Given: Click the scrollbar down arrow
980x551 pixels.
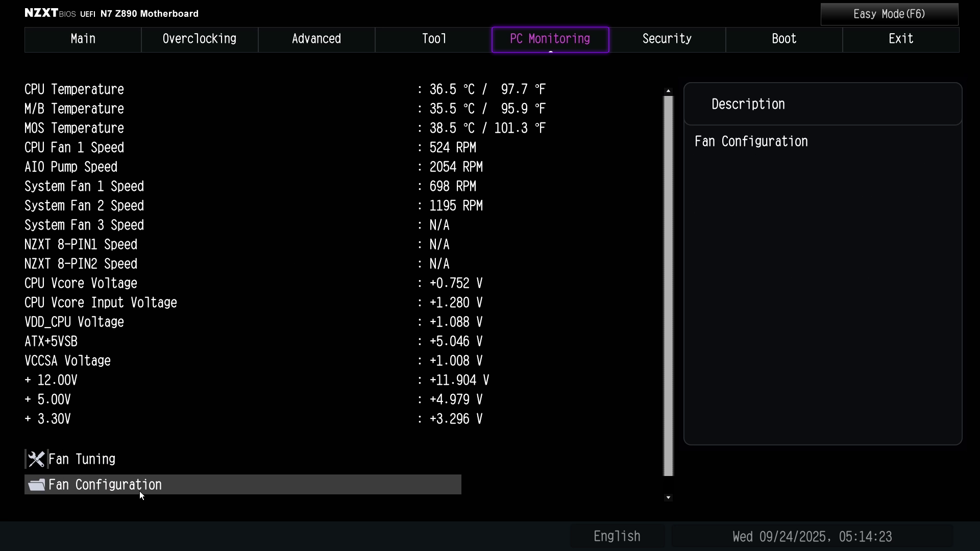Looking at the screenshot, I should coord(668,497).
